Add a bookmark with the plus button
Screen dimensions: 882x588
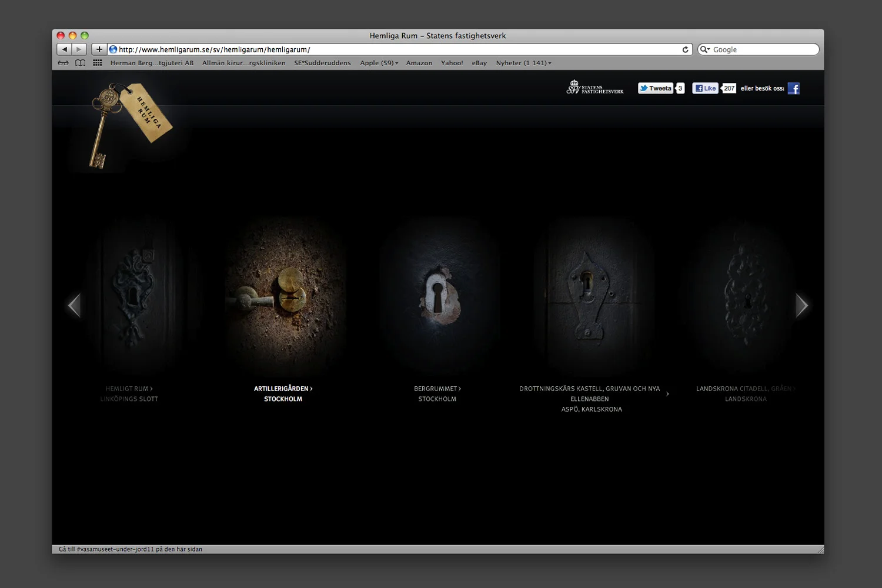point(99,49)
